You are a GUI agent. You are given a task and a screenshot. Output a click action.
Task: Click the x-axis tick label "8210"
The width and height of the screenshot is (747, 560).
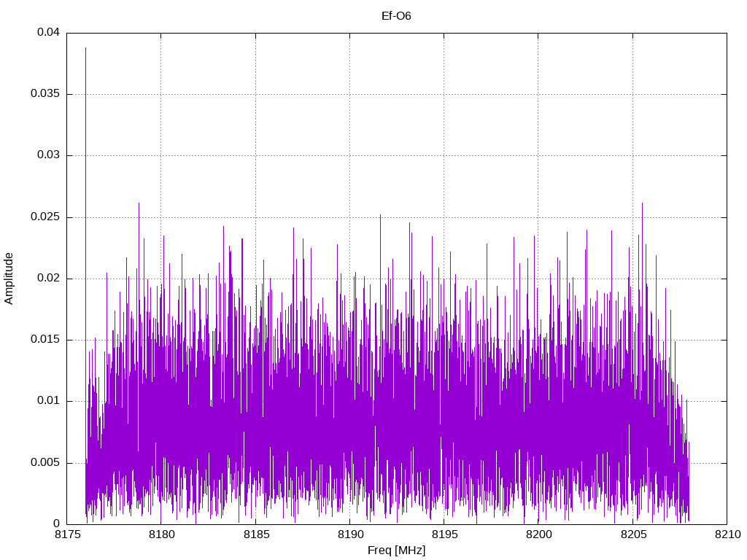(727, 534)
